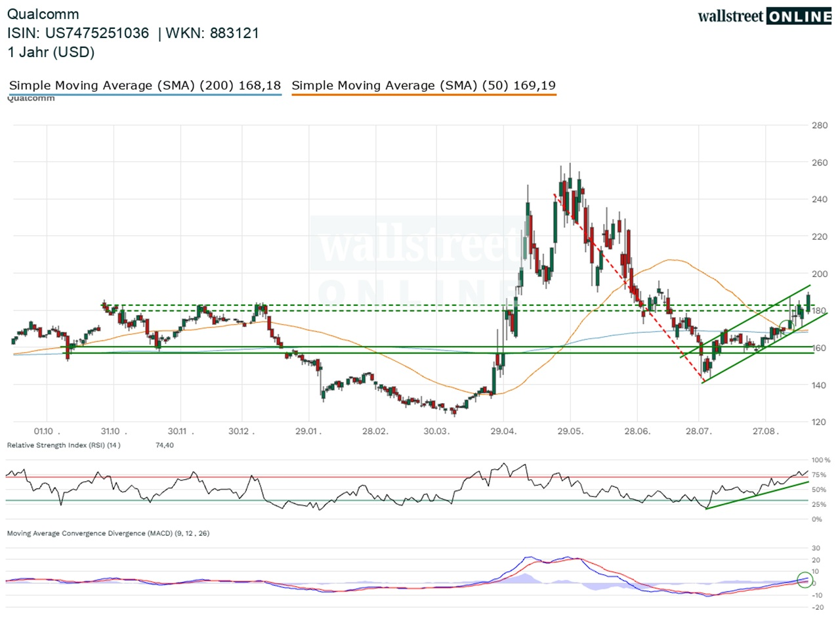Click the 30.03 date axis label
Viewport: 840px width, 617px height.
438,431
